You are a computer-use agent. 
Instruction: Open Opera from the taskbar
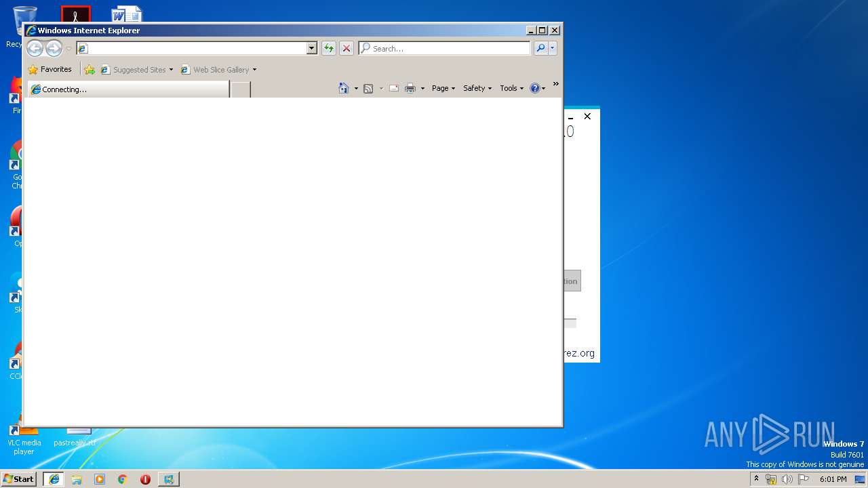(145, 479)
